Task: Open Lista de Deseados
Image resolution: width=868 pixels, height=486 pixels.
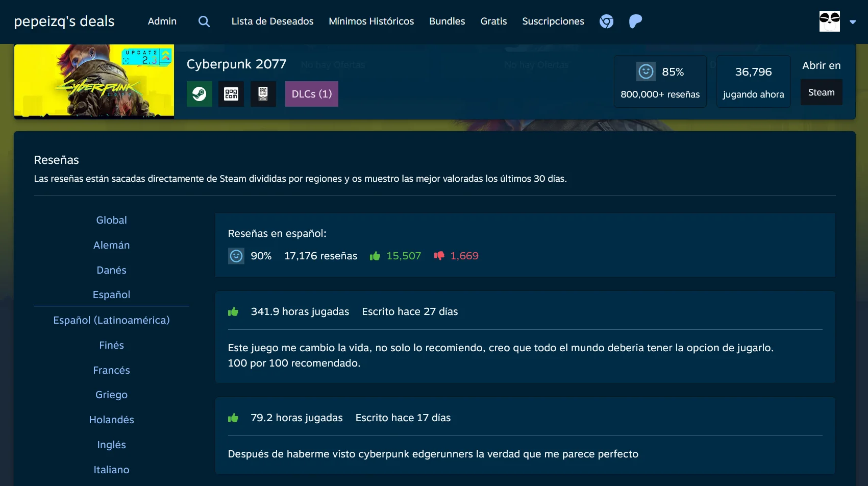Action: click(x=272, y=21)
